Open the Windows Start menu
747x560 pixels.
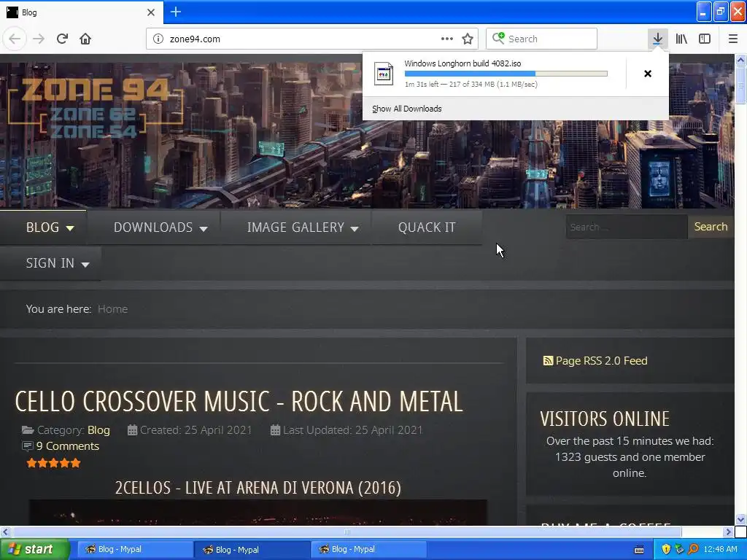coord(35,549)
